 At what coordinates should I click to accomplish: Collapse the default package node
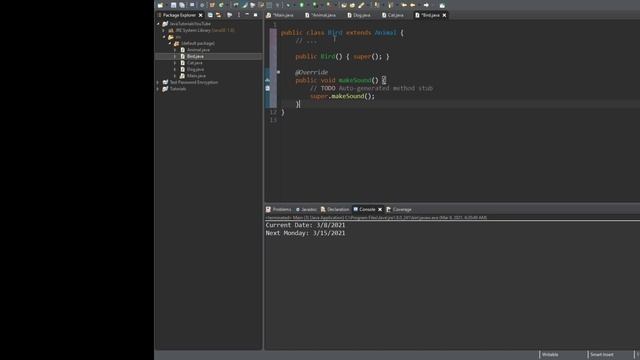tap(170, 43)
